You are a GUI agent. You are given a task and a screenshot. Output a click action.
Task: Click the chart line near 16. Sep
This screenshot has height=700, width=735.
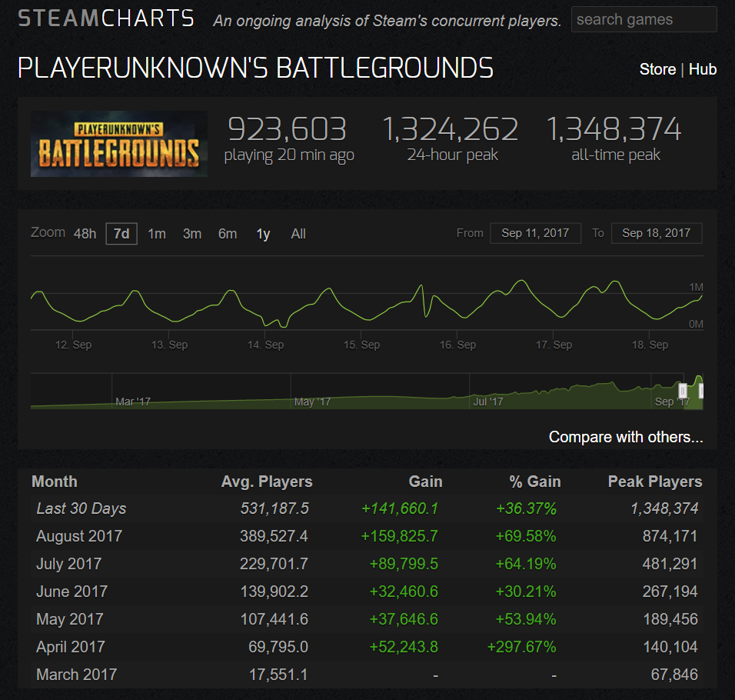click(457, 312)
